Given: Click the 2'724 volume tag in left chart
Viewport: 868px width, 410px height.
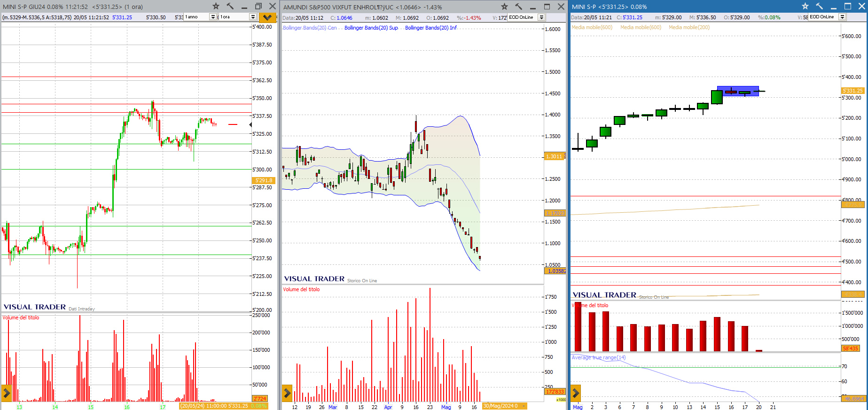Looking at the screenshot, I should coord(259,399).
